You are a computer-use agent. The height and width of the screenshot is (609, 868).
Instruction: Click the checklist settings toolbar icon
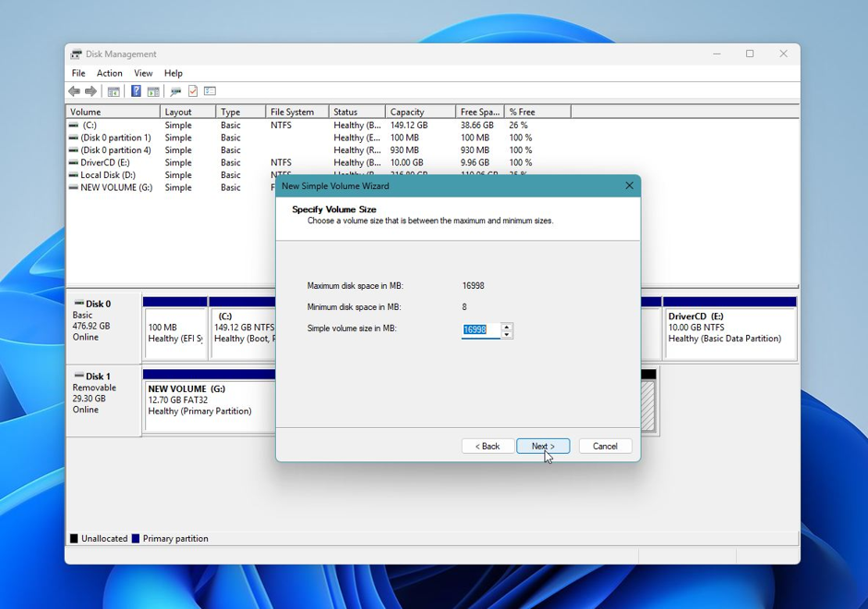point(210,91)
